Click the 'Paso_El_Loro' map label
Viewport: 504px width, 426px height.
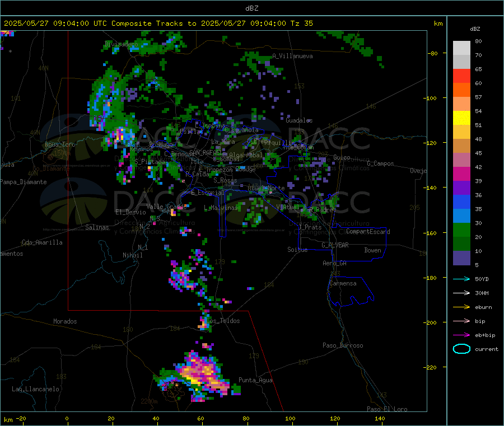[387, 409]
